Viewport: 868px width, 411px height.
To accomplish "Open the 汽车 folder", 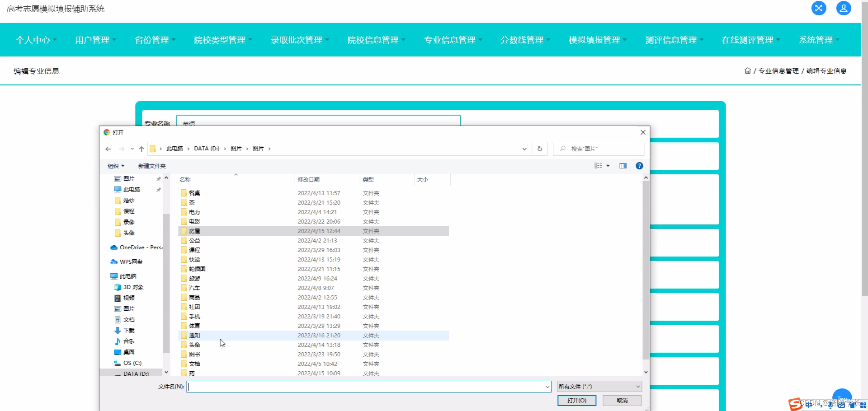I will tap(314, 288).
